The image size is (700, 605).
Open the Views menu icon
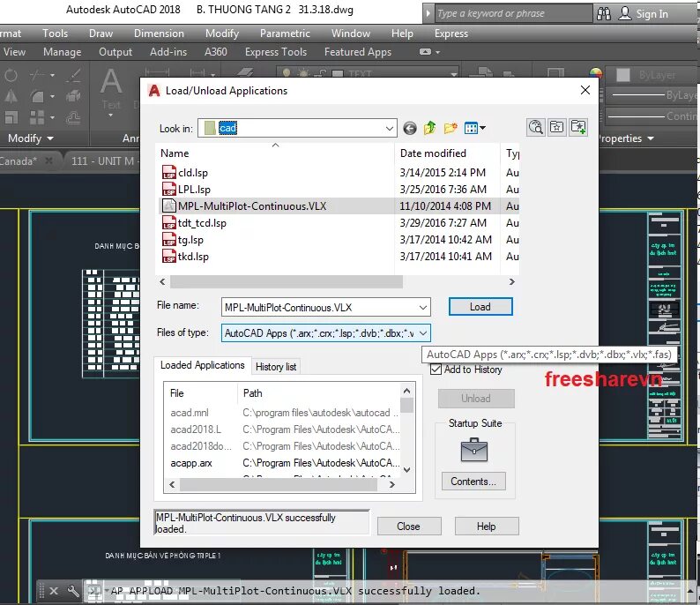tap(474, 129)
